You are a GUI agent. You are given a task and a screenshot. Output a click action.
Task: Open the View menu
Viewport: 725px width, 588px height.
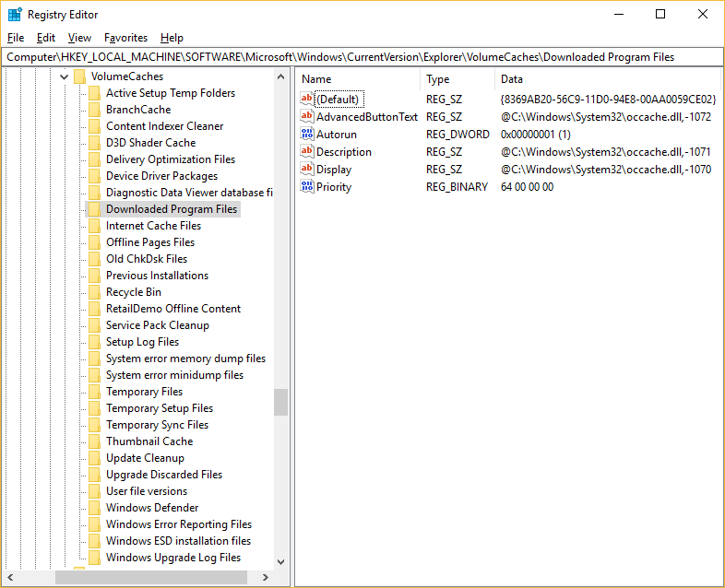click(x=79, y=38)
